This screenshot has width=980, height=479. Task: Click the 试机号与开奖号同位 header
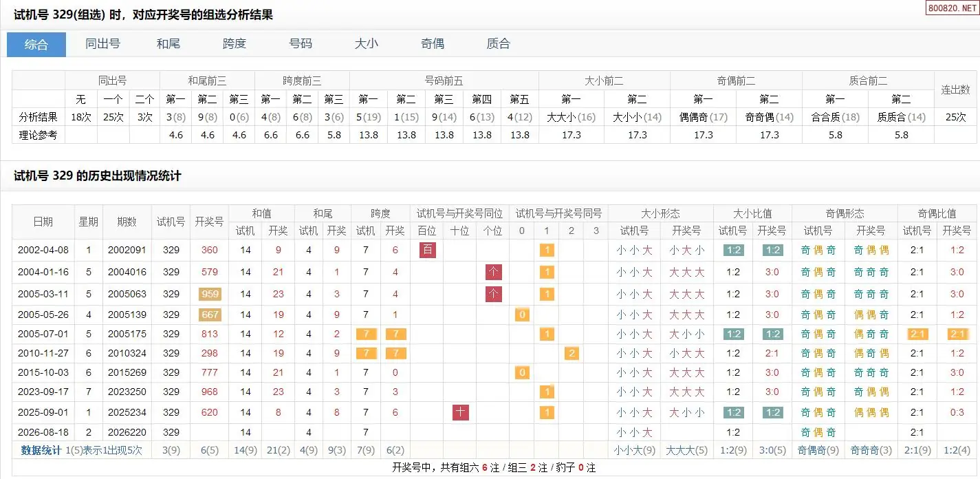460,213
